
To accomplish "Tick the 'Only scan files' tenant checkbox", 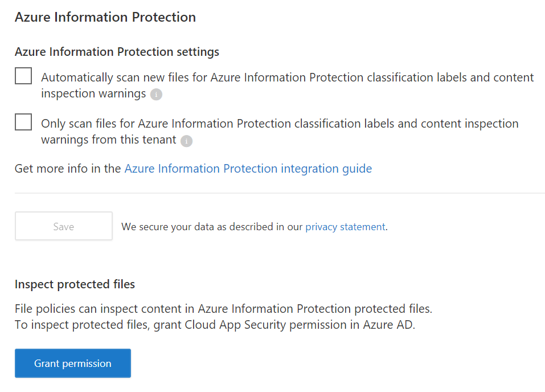I will [23, 122].
